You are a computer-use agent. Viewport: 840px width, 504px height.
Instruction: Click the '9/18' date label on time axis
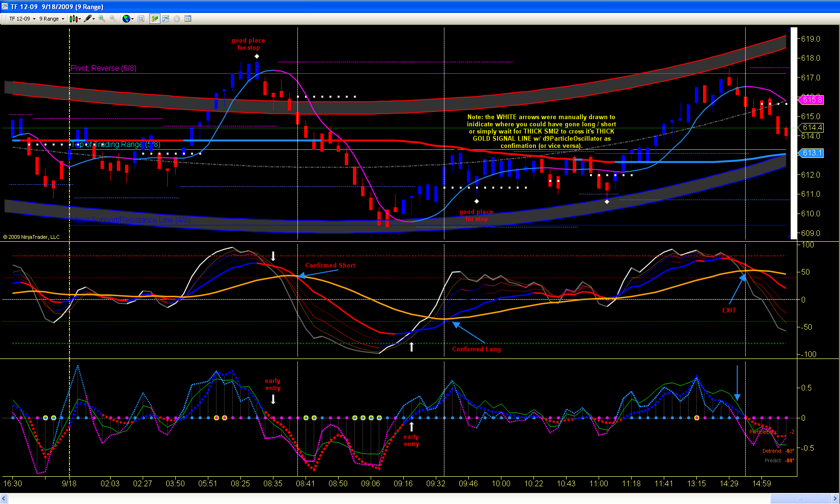69,483
